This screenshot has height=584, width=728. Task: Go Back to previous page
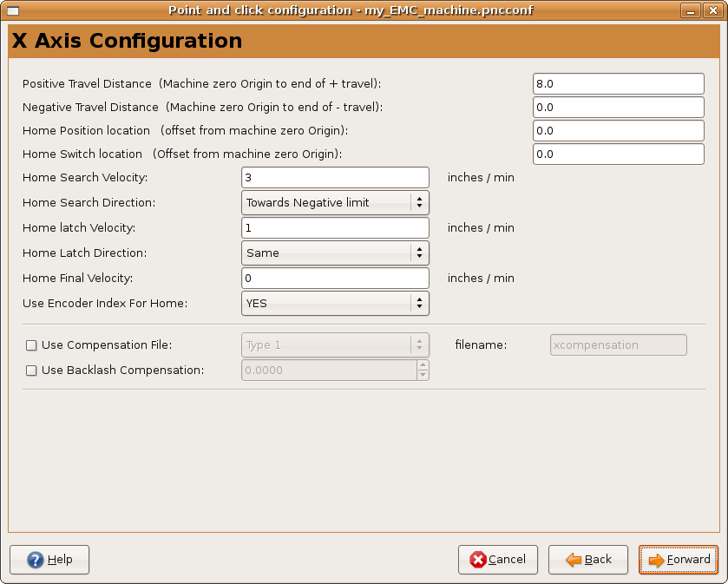click(588, 560)
